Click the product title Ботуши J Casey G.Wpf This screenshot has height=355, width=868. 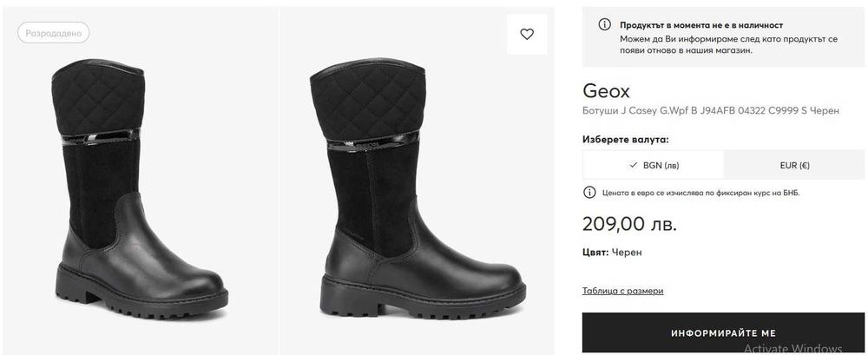click(x=710, y=111)
